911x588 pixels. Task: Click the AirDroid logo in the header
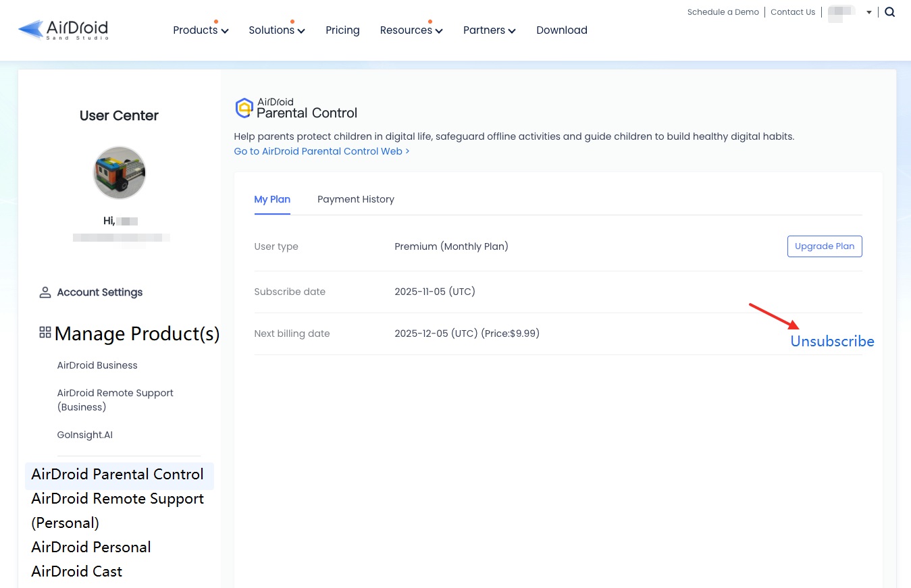[x=63, y=29]
